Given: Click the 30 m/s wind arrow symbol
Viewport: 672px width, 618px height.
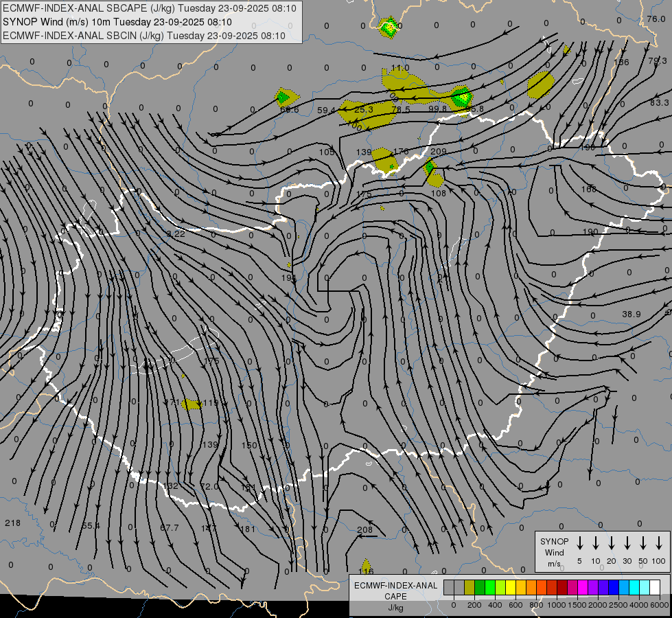Looking at the screenshot, I should tap(627, 543).
